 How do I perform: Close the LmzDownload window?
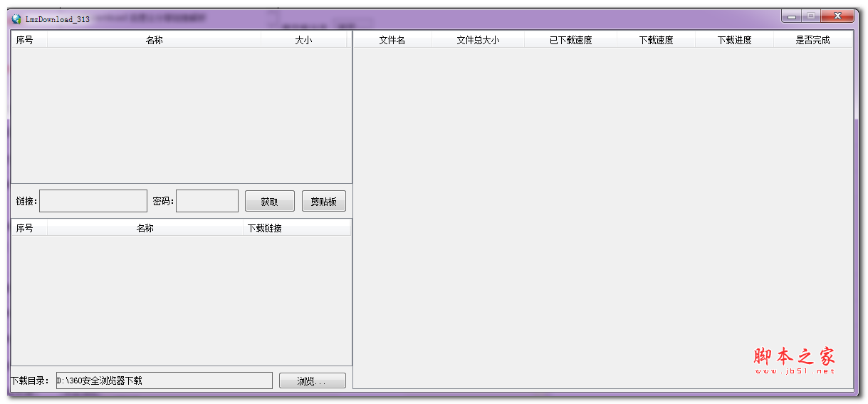837,16
